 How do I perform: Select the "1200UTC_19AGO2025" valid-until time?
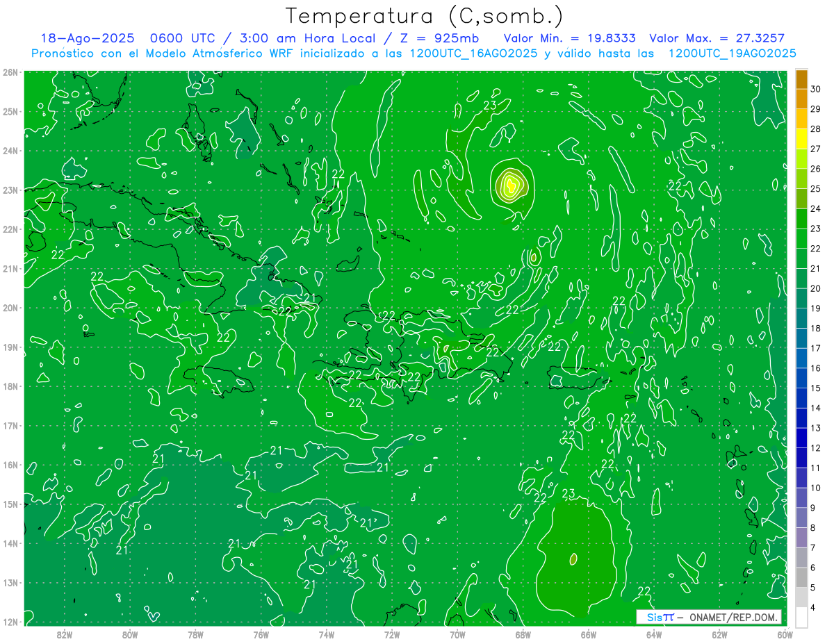click(732, 53)
